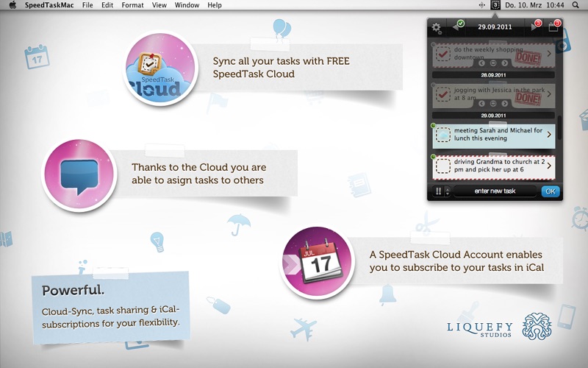The image size is (588, 368).
Task: Move jogging with Jessica task to previous day
Action: click(x=481, y=103)
